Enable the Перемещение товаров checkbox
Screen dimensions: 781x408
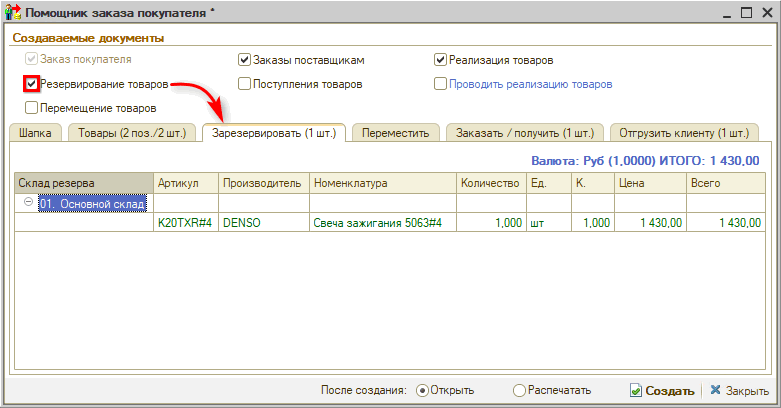32,107
